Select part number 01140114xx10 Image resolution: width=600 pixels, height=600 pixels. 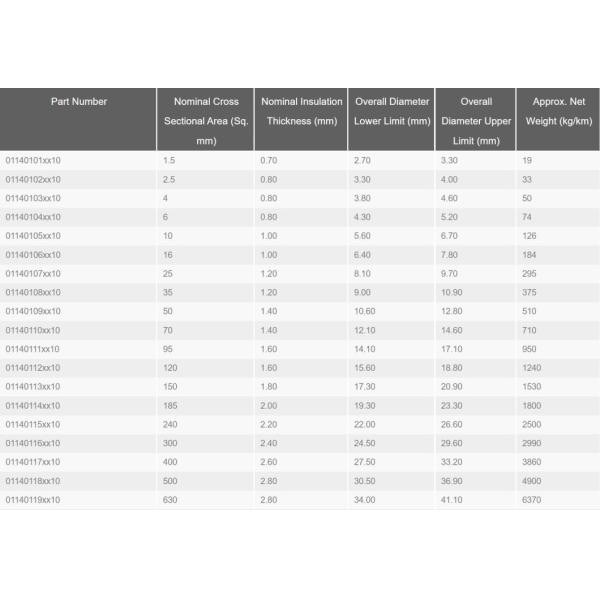tap(33, 405)
